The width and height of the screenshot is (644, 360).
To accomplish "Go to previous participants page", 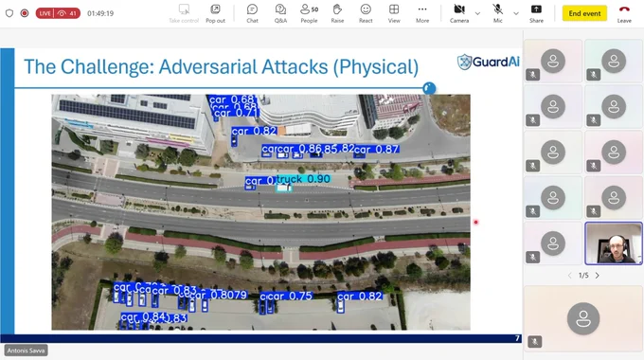I will click(x=570, y=276).
